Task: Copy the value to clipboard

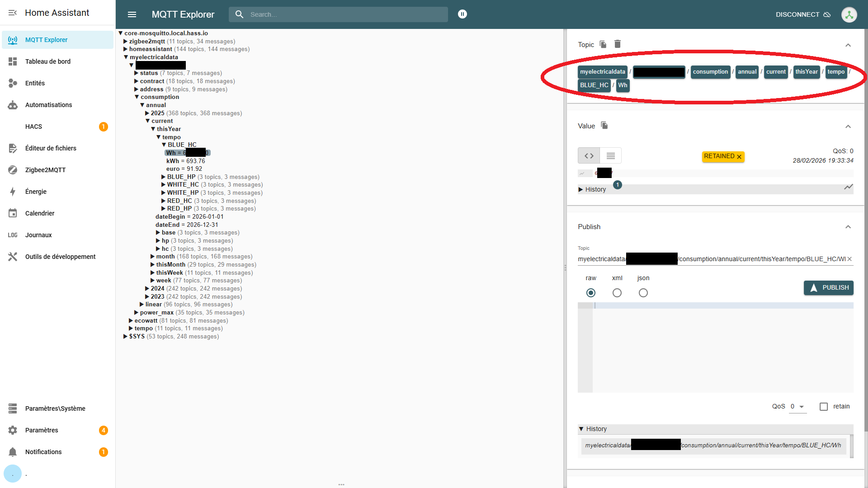Action: click(x=604, y=126)
